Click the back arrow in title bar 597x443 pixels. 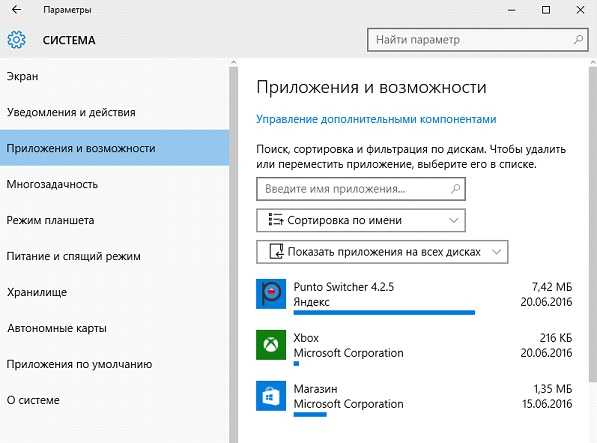pos(16,10)
